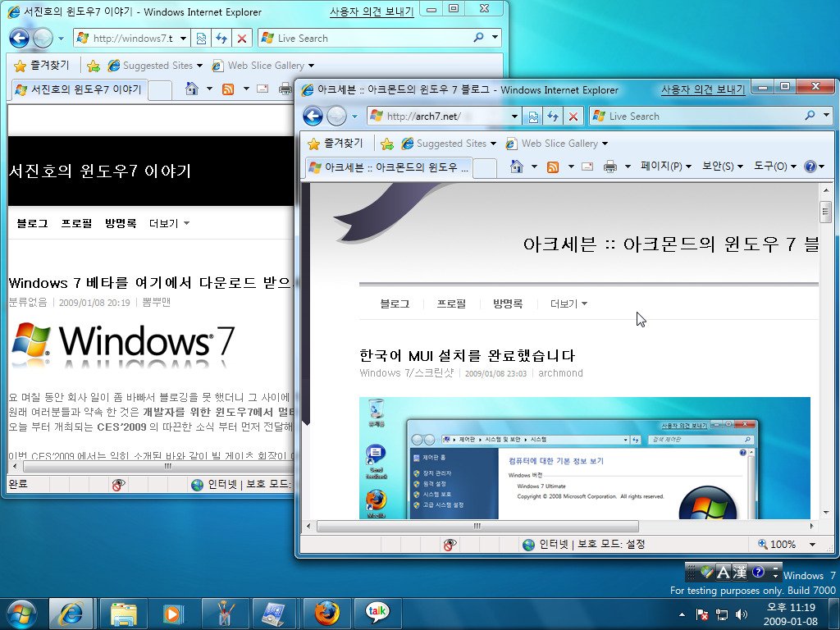Open Windows Start orb

pos(21,614)
